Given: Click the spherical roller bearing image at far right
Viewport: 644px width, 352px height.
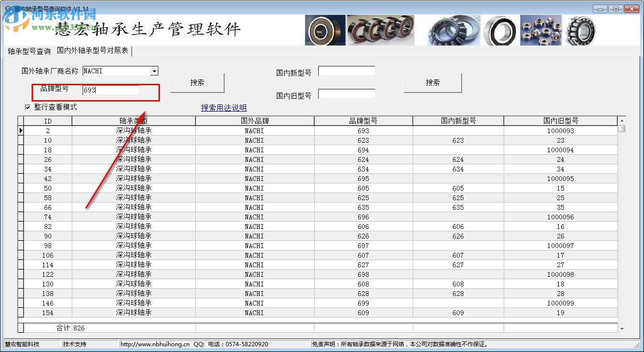Looking at the screenshot, I should click(580, 30).
